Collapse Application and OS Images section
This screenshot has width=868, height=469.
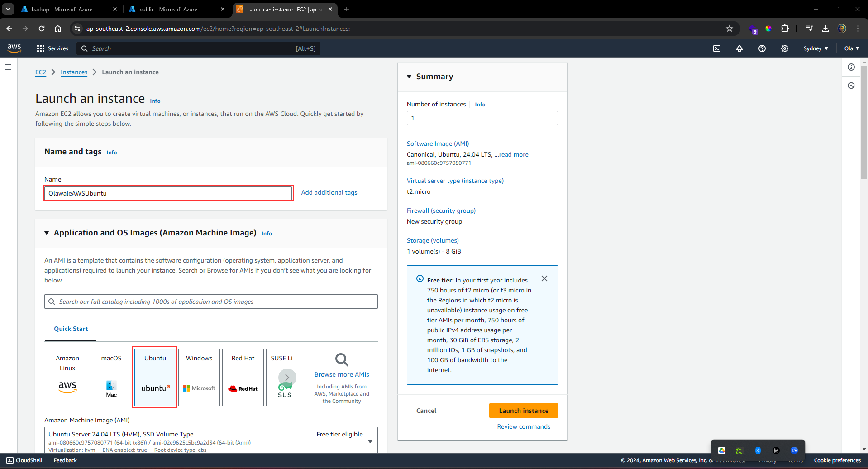coord(47,233)
